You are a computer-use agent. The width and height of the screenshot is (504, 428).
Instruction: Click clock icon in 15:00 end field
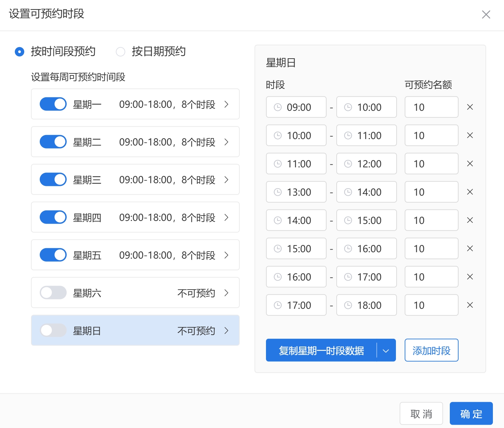point(348,220)
